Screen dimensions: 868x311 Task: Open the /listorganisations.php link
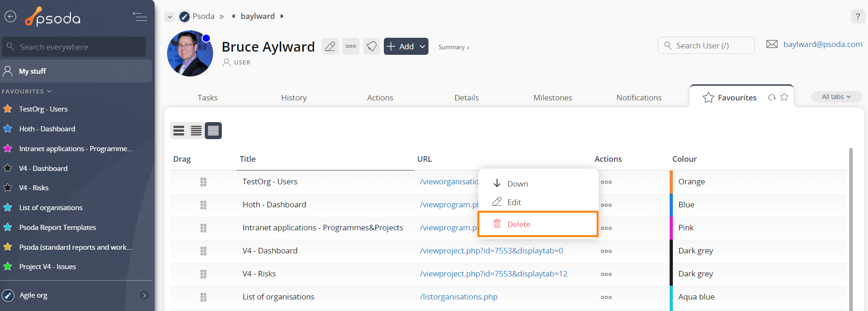coord(458,297)
